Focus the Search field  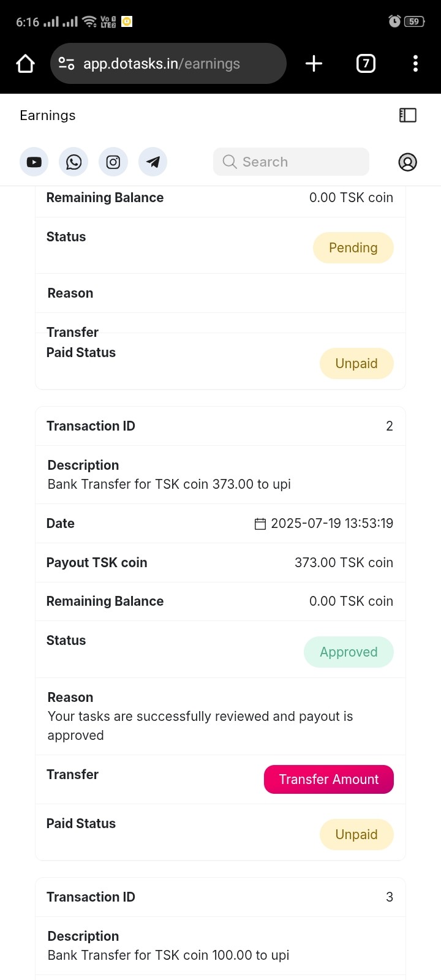pyautogui.click(x=292, y=162)
